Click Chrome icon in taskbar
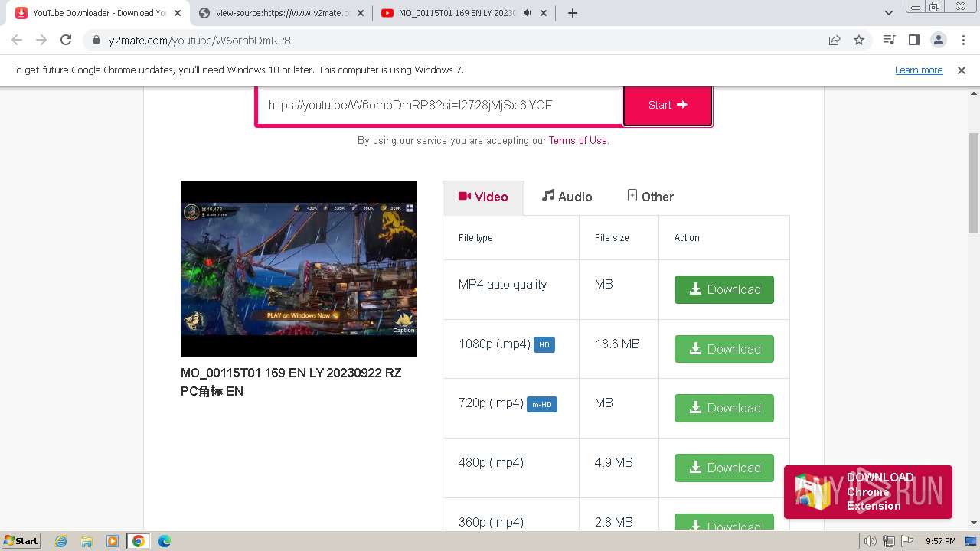Image resolution: width=980 pixels, height=551 pixels. (x=139, y=541)
